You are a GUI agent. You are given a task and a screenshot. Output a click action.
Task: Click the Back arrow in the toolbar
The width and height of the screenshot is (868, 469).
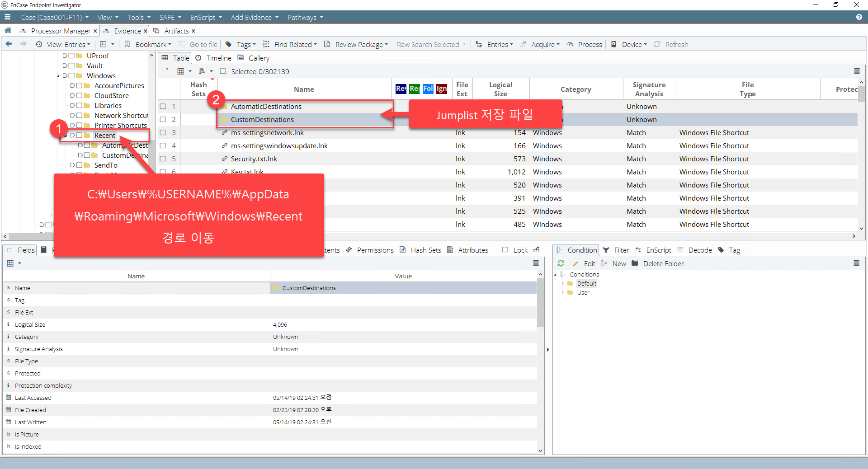(x=9, y=44)
